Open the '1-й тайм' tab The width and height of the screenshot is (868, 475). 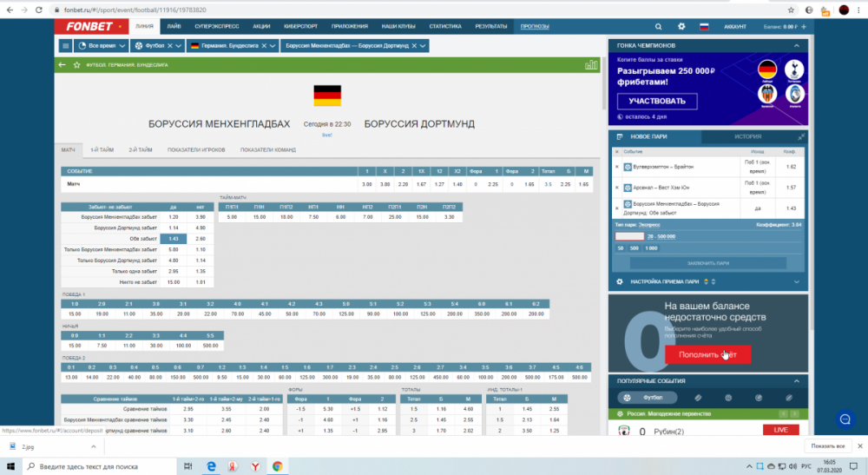point(103,150)
